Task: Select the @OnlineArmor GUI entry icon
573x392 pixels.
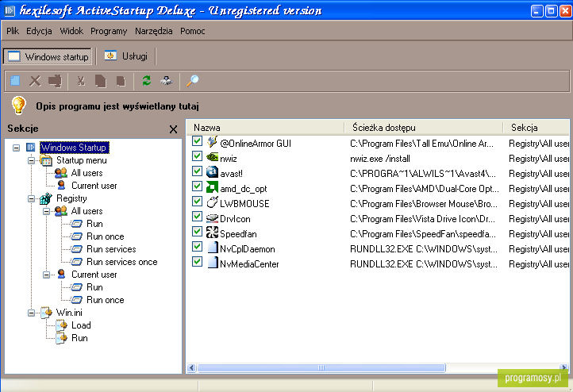Action: tap(212, 142)
